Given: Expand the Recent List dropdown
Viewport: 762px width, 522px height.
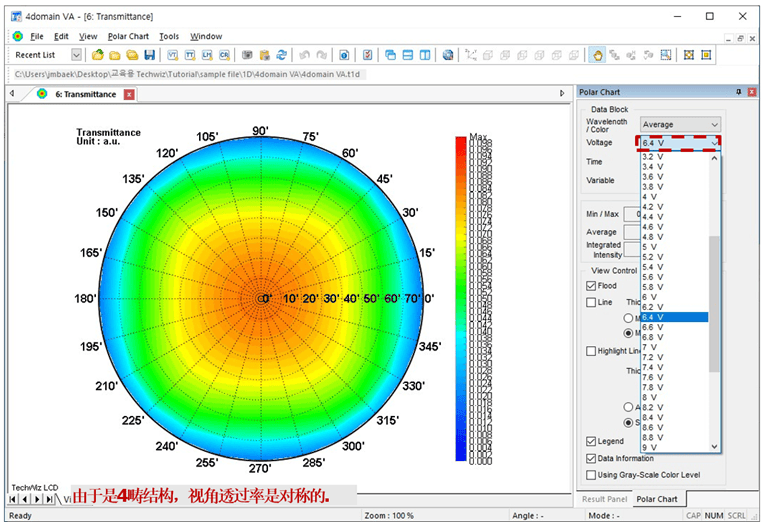Looking at the screenshot, I should pos(76,55).
